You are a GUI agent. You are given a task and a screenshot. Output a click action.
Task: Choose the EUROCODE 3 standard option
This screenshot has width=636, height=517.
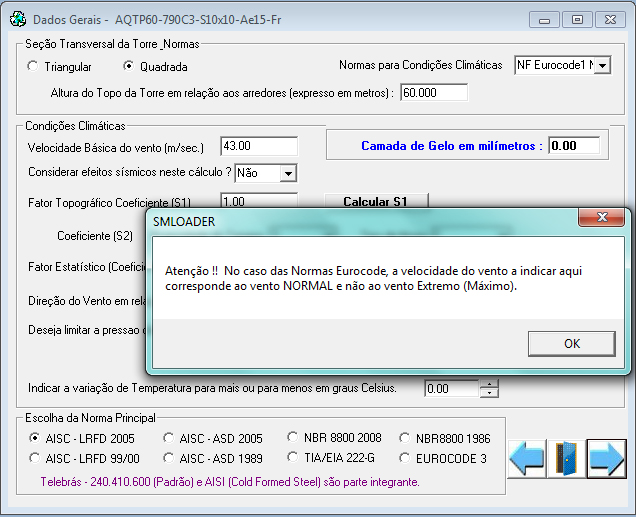(405, 459)
